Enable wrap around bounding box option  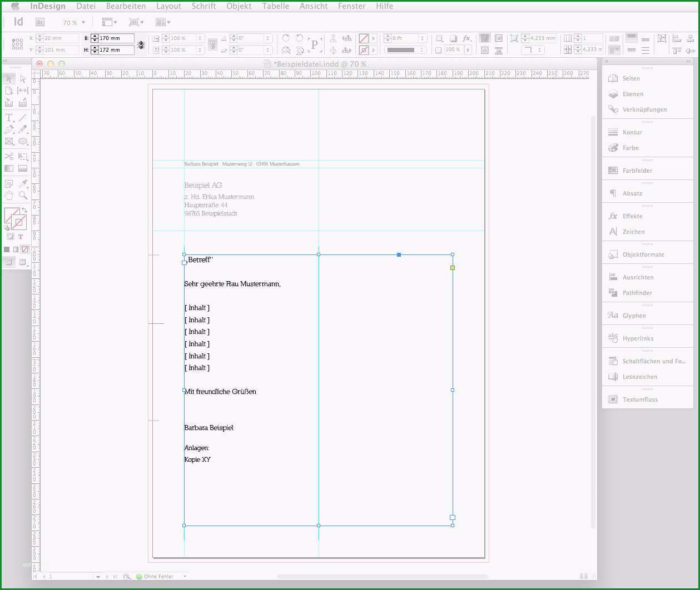point(498,38)
